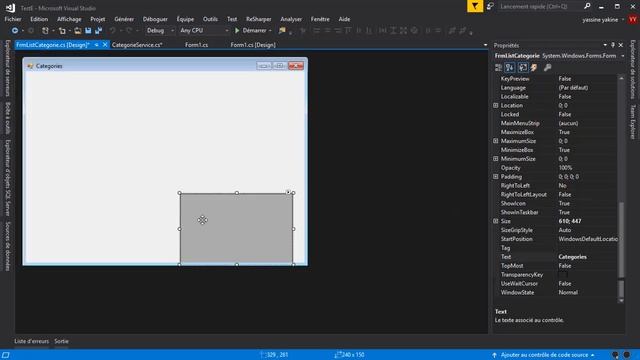Click the Properties scrollbar down arrow
This screenshot has width=640, height=360.
pyautogui.click(x=621, y=301)
